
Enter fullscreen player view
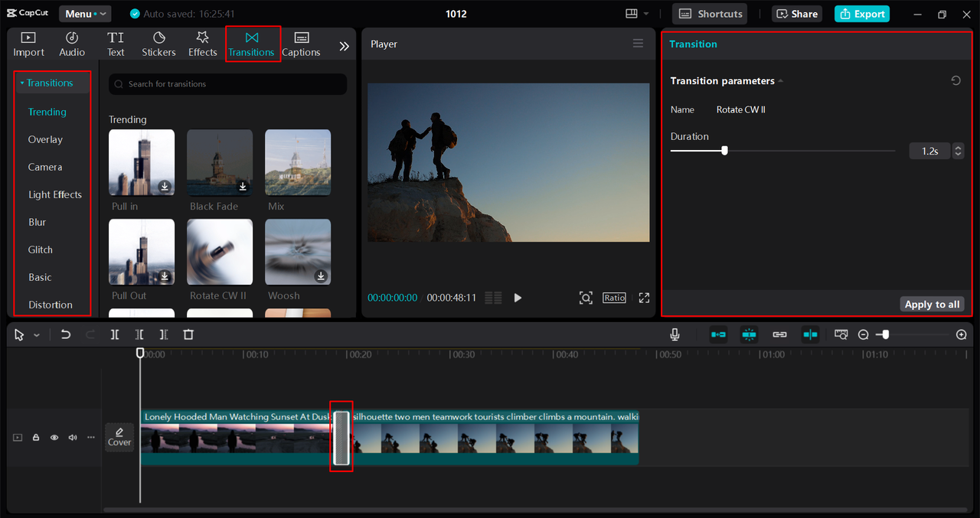tap(644, 298)
